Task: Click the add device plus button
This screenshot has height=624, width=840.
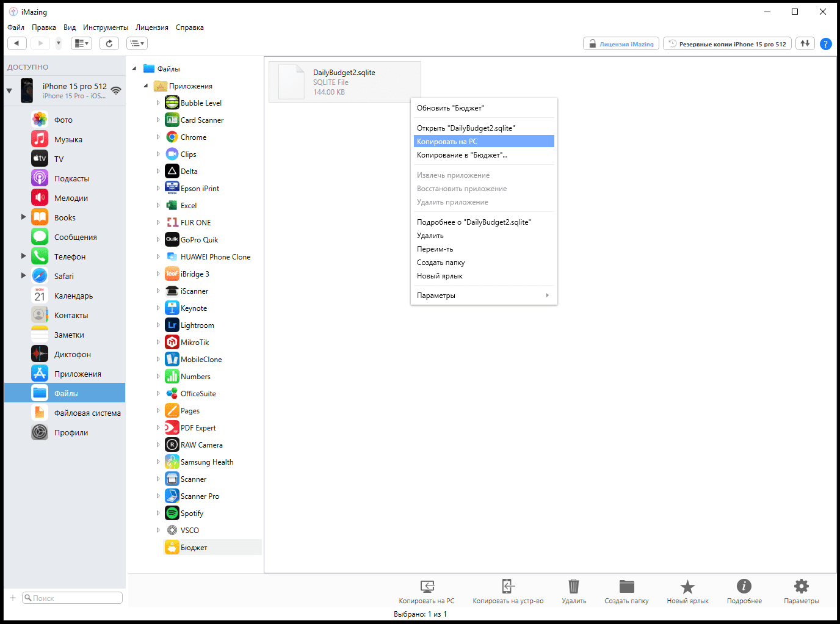Action: click(13, 598)
